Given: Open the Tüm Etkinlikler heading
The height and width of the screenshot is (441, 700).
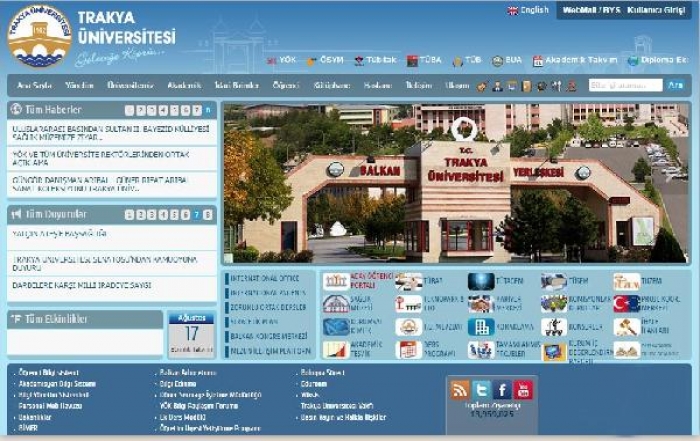Looking at the screenshot, I should tap(56, 319).
